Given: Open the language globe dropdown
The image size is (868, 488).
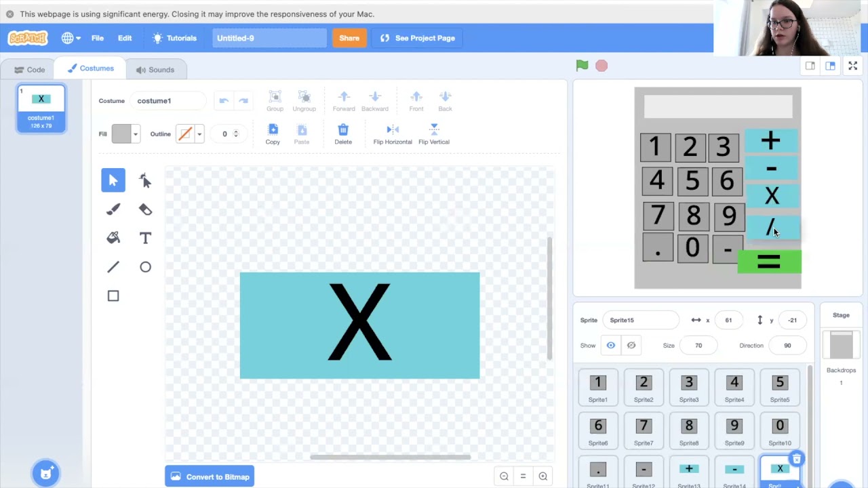Looking at the screenshot, I should pyautogui.click(x=71, y=38).
